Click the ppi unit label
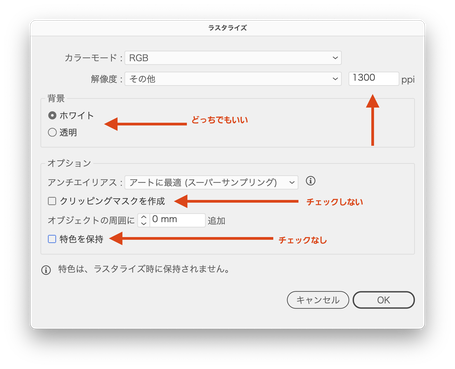455x369 pixels. click(408, 80)
